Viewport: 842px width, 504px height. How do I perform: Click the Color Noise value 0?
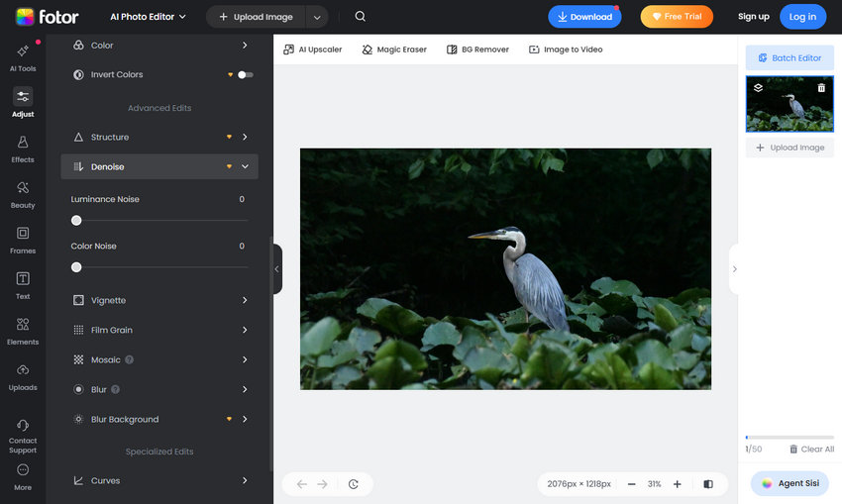(242, 246)
